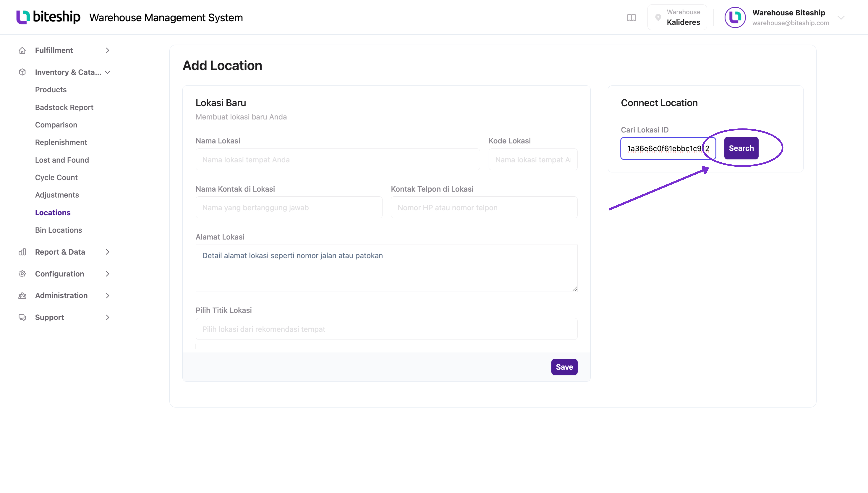
Task: Click the Inventory & Catalog box icon
Action: (22, 72)
